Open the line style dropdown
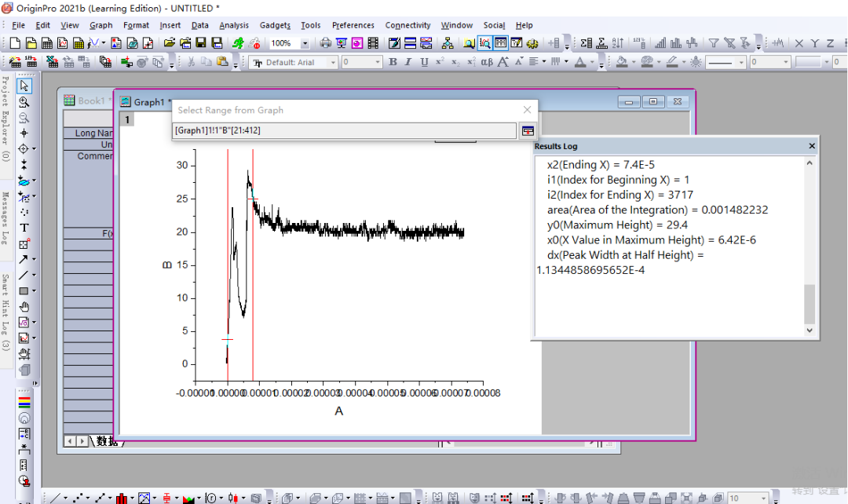Image resolution: width=848 pixels, height=504 pixels. tap(740, 62)
